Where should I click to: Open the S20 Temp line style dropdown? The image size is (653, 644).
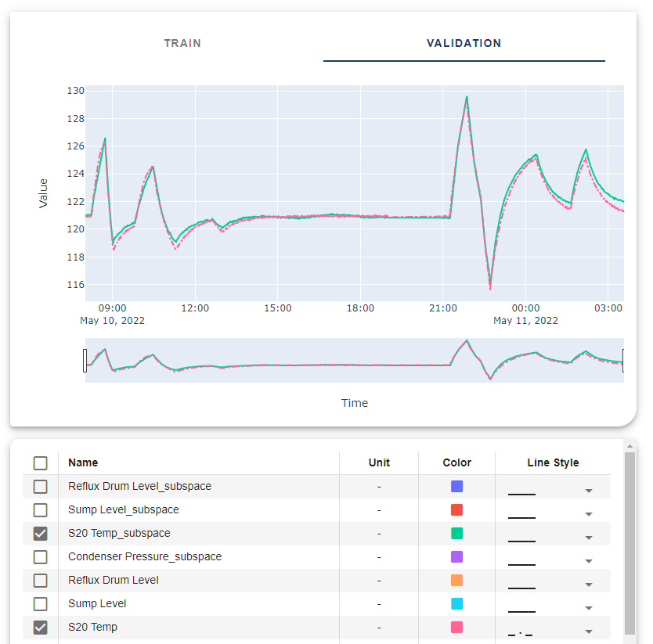(x=588, y=631)
